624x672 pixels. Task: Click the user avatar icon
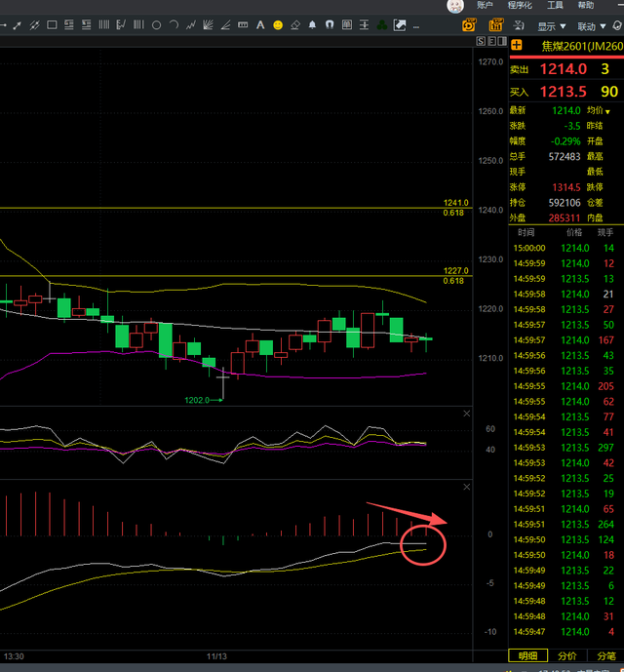click(x=455, y=5)
